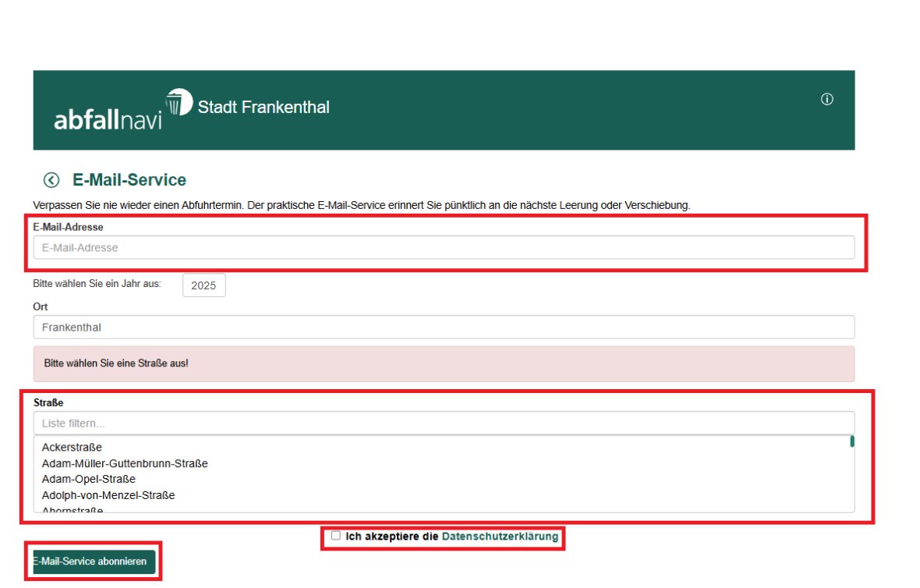This screenshot has width=920, height=588.
Task: Click the info icon in the header
Action: pos(827,99)
